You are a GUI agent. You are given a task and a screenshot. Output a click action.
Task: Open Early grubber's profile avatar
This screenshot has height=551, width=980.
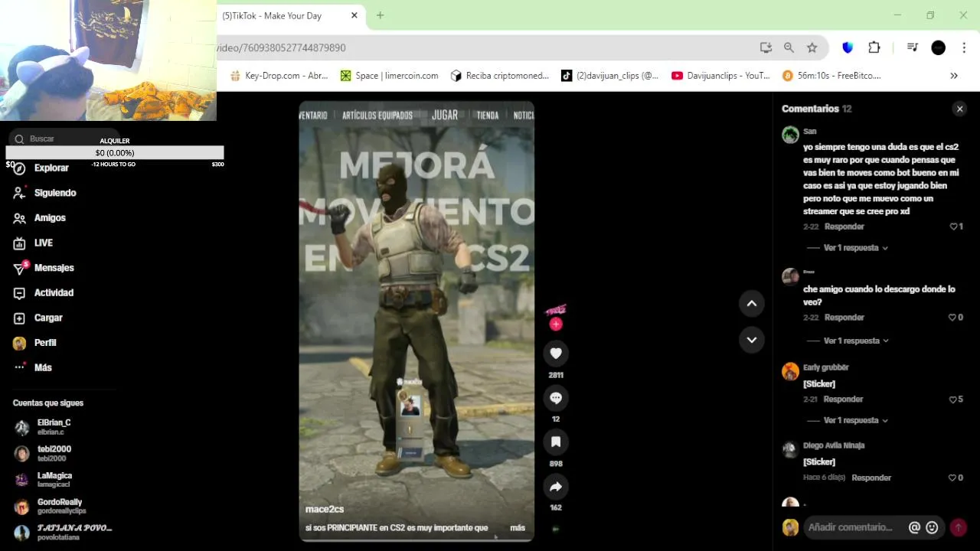[x=790, y=371]
